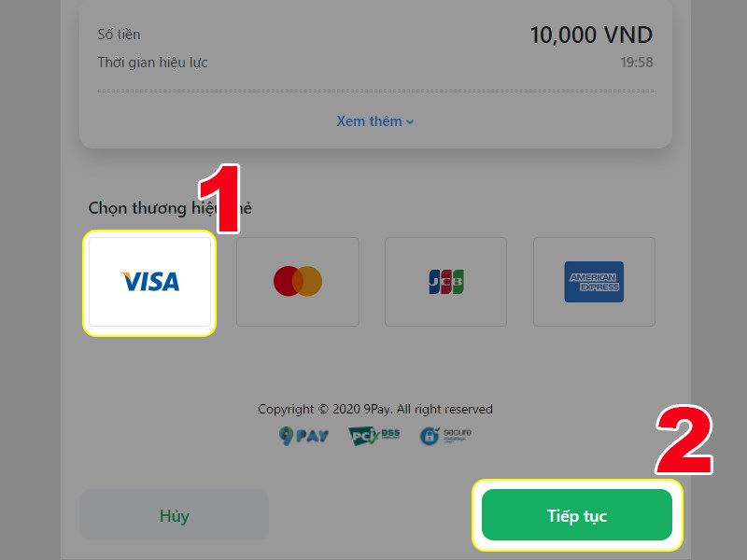Click the 9Pay logo in footer
Viewport: 747px width, 560px height.
pyautogui.click(x=304, y=436)
